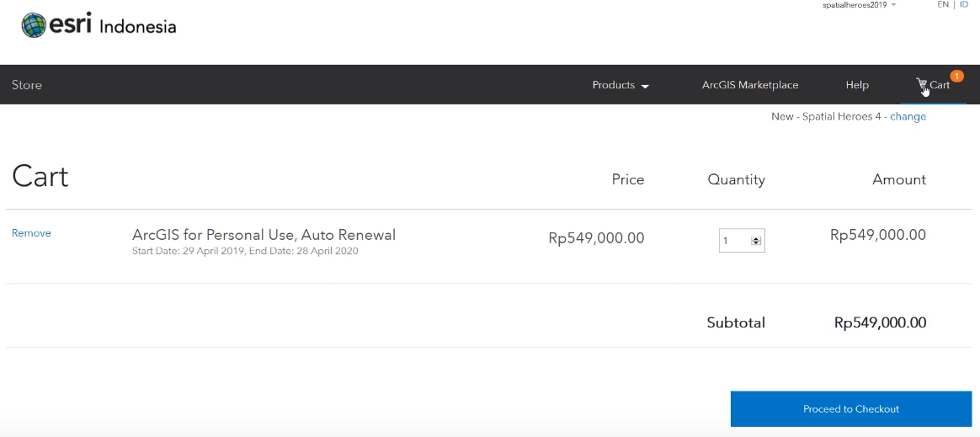Image resolution: width=980 pixels, height=437 pixels.
Task: Switch the language to EN
Action: coord(942,4)
